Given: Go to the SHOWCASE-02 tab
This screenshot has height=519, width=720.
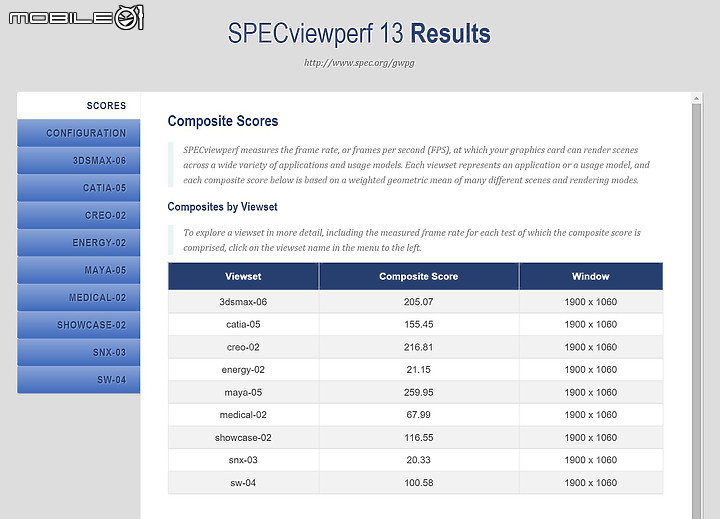Looking at the screenshot, I should [x=79, y=325].
